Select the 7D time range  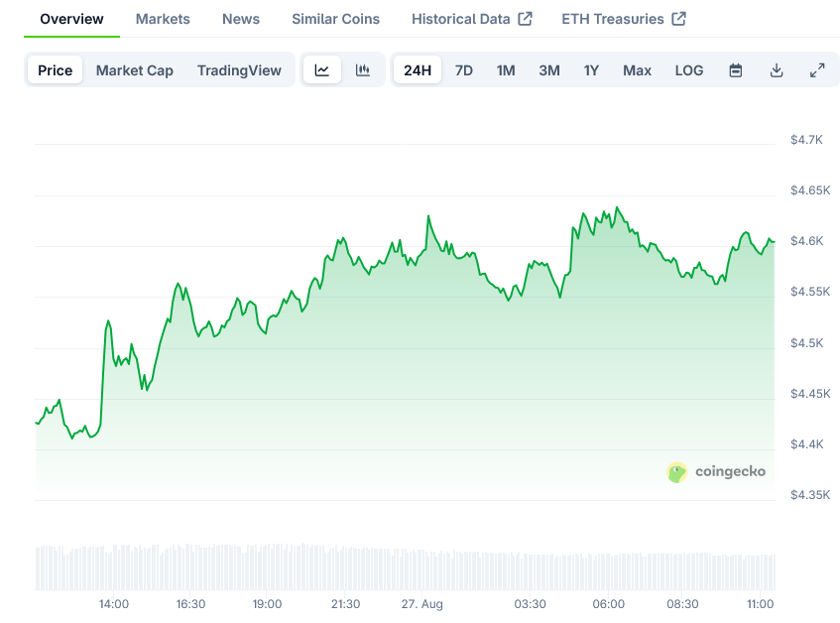coord(464,70)
